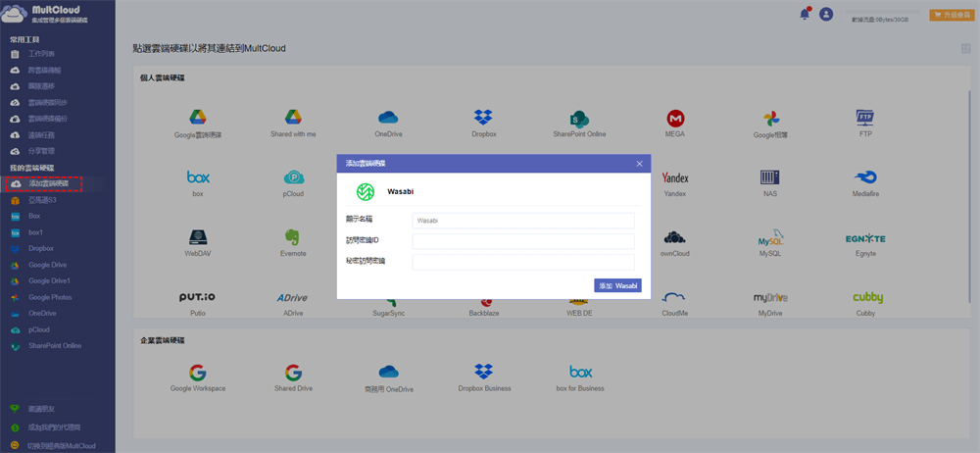Open the Google Drive entry in the sidebar
The width and height of the screenshot is (980, 453).
tap(47, 265)
